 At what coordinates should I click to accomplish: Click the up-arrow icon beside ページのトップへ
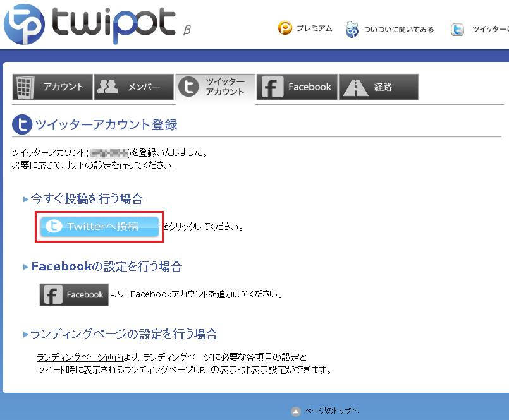pos(296,412)
